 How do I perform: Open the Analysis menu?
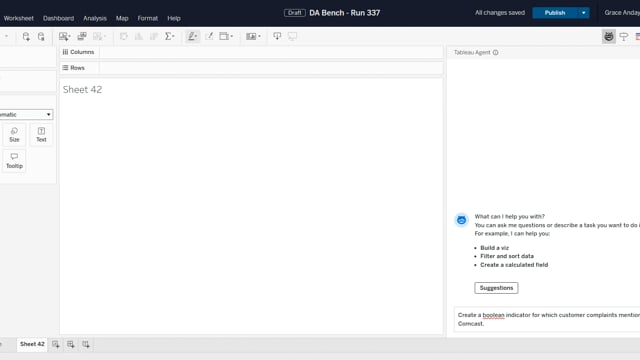tap(95, 18)
